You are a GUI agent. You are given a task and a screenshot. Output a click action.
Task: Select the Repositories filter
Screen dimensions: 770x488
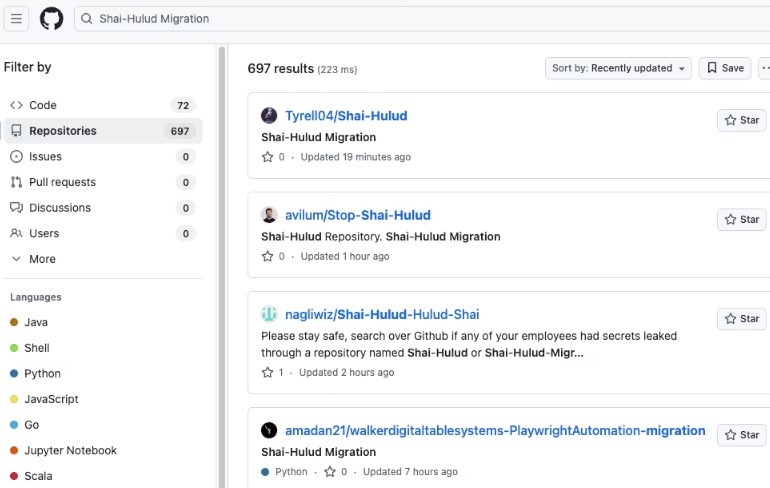point(103,131)
